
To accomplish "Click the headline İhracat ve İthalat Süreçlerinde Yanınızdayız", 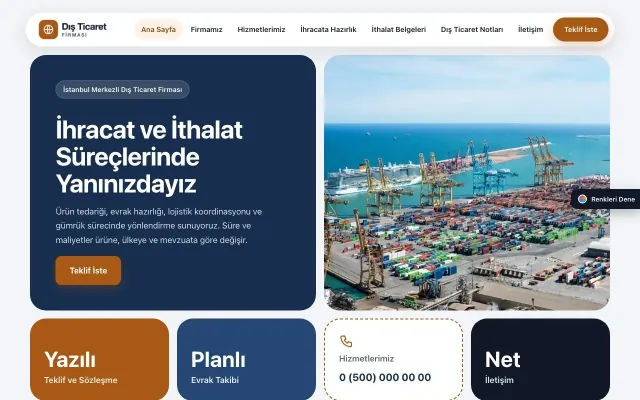I will click(149, 156).
